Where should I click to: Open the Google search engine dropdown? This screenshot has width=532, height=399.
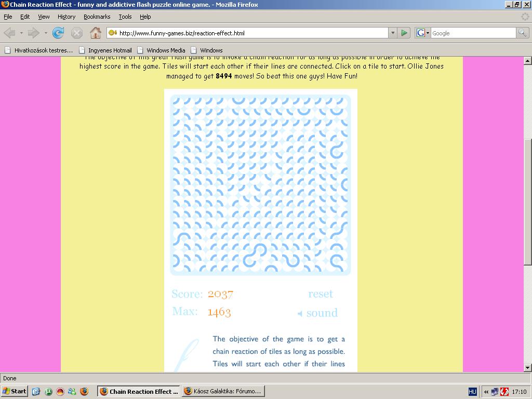tap(423, 33)
